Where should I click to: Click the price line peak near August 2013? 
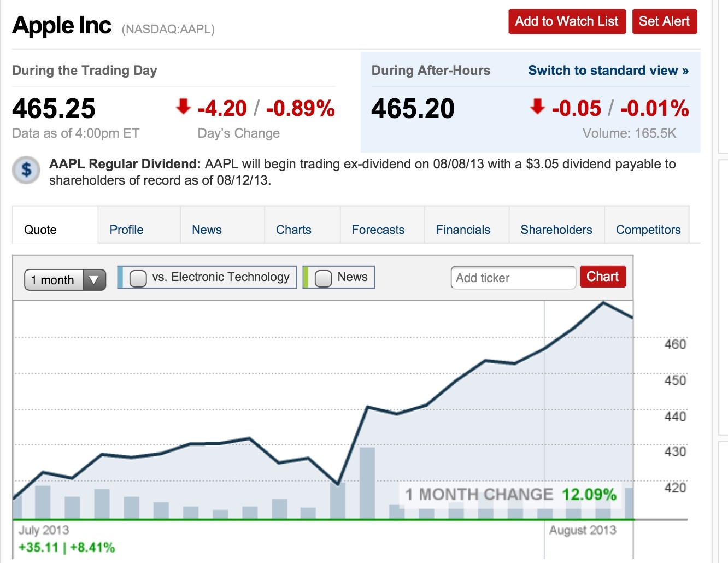point(603,302)
